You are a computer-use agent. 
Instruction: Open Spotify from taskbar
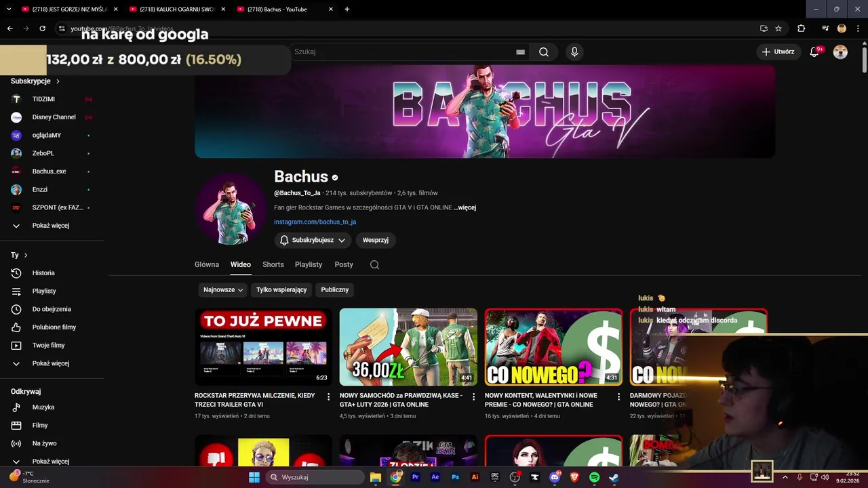[594, 477]
